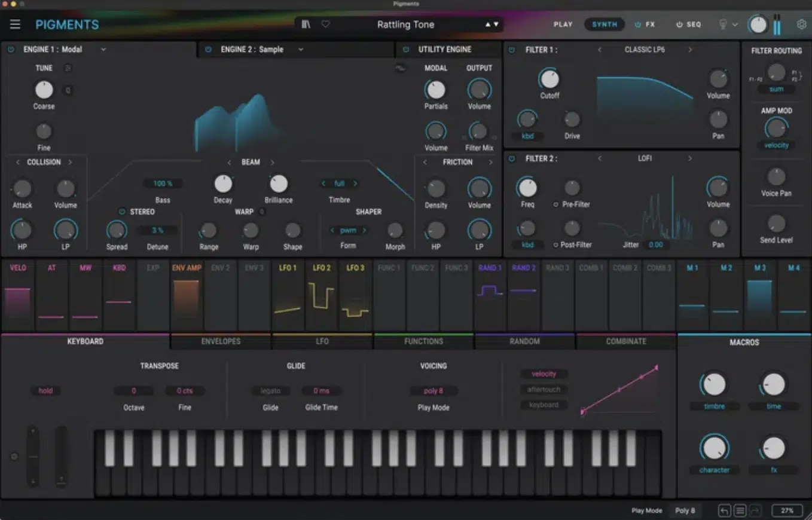This screenshot has height=520, width=812.
Task: Open the history list icon near undo
Action: coord(739,510)
